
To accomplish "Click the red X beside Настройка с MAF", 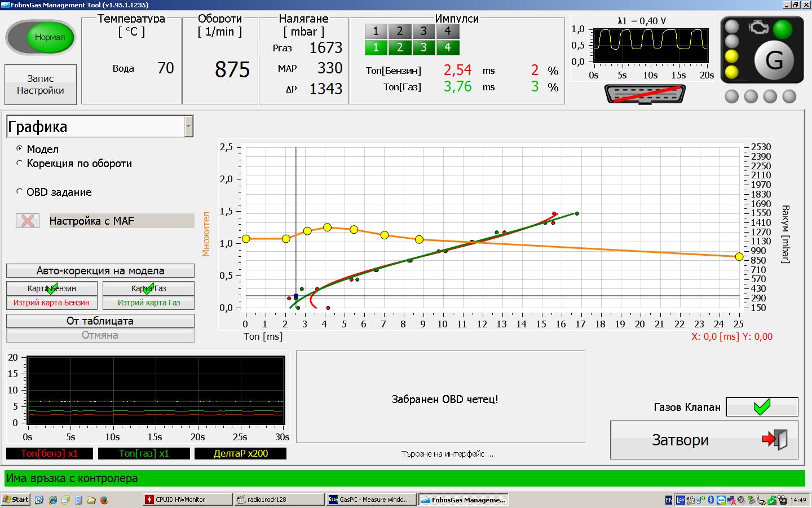I will pyautogui.click(x=28, y=221).
